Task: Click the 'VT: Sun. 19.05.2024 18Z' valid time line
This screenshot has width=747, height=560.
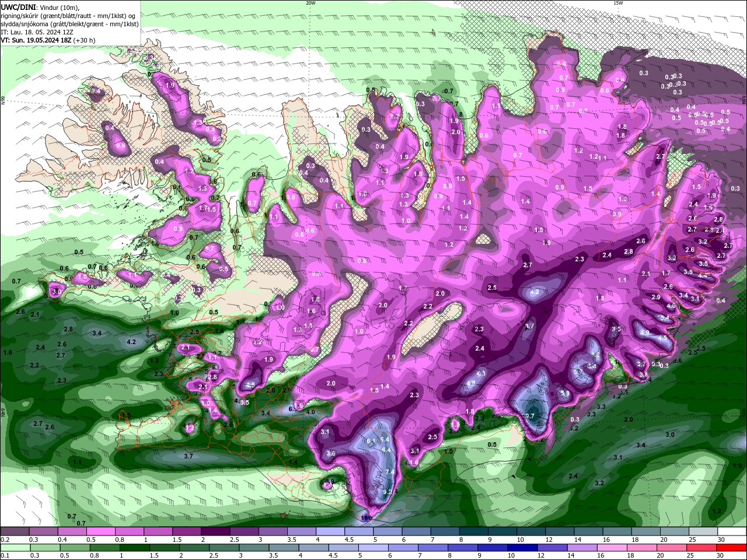Action: pyautogui.click(x=48, y=40)
